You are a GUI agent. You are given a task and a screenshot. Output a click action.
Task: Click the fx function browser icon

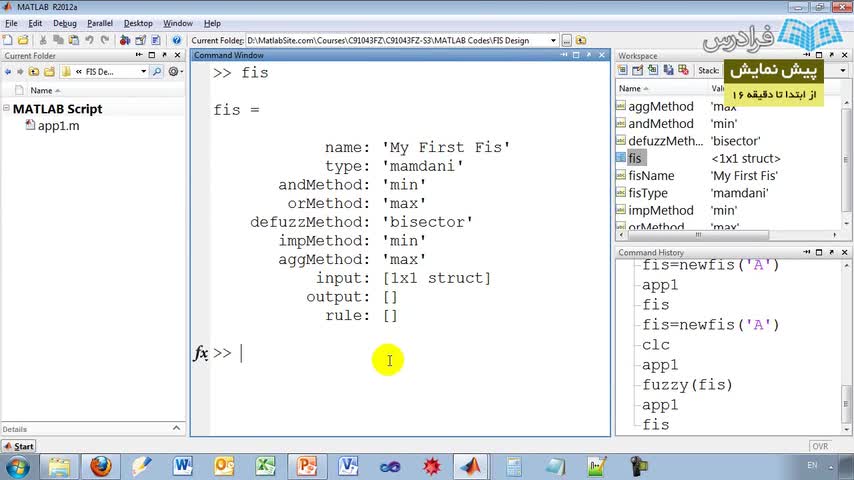tap(200, 353)
